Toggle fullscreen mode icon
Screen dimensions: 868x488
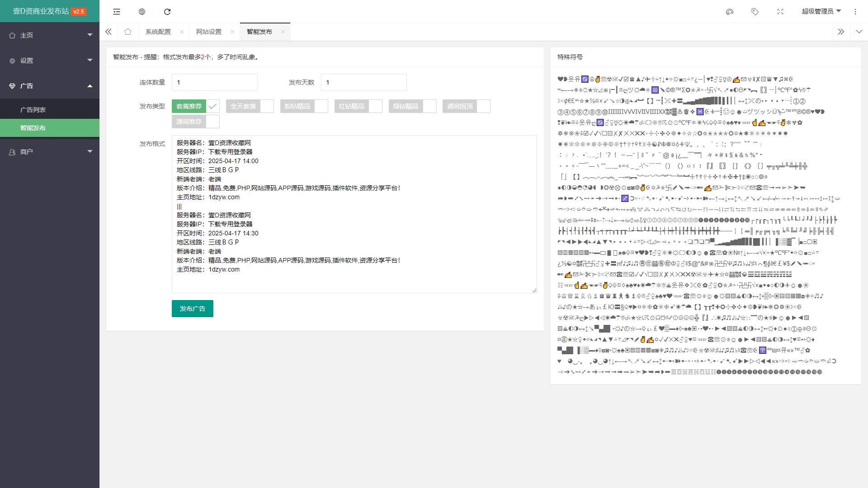[780, 12]
